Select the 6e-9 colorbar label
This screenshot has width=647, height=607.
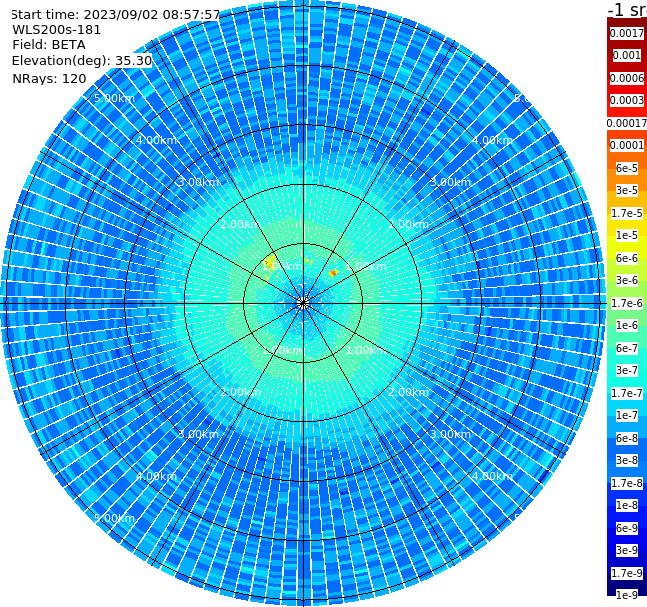(x=627, y=528)
